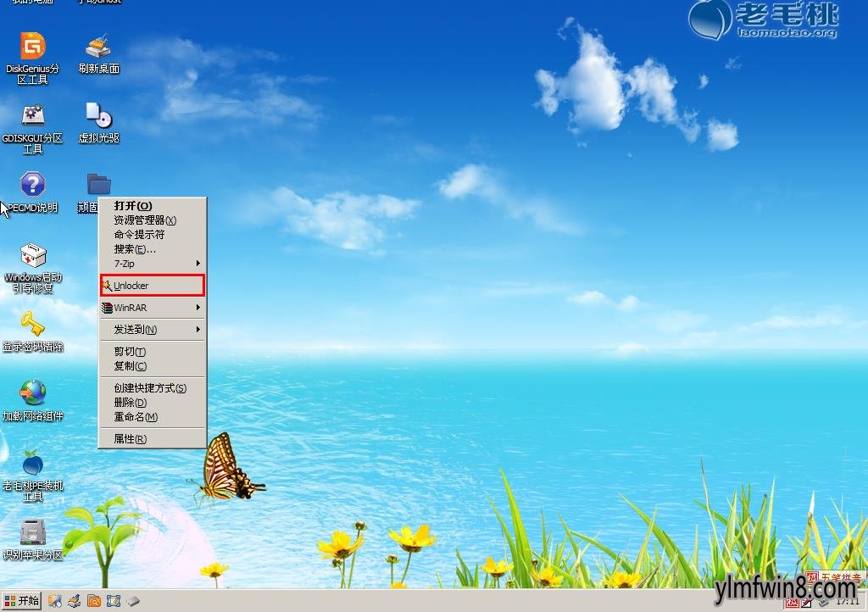Expand the 7-Zip submenu
This screenshot has height=612, width=868.
tap(153, 264)
